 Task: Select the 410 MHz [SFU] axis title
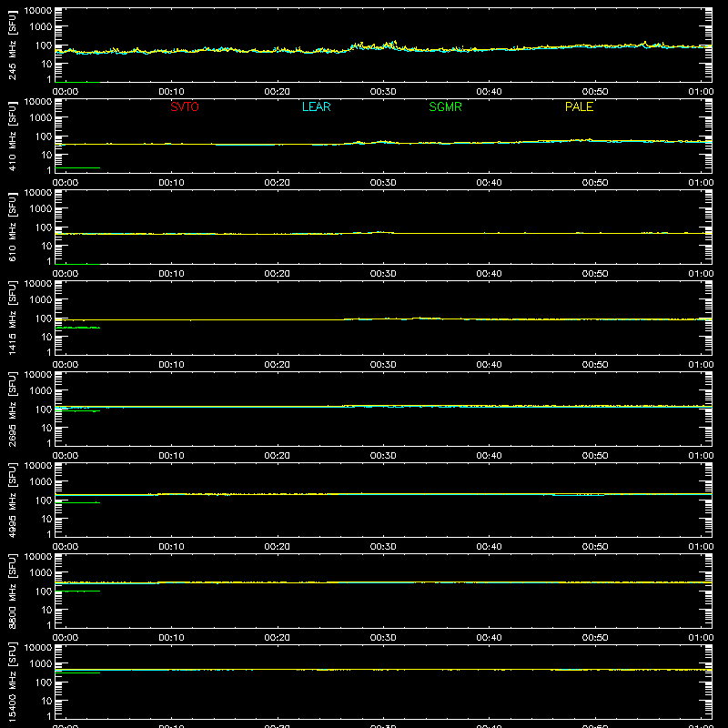coord(12,136)
